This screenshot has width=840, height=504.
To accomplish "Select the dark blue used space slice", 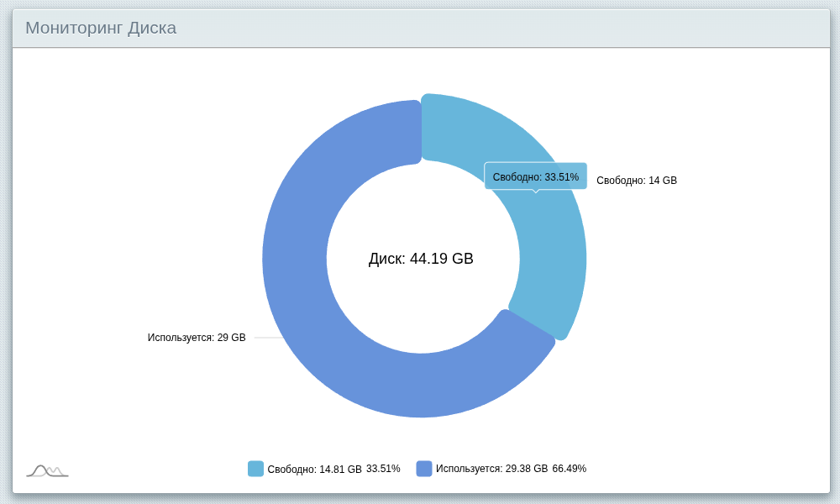I will click(x=319, y=336).
